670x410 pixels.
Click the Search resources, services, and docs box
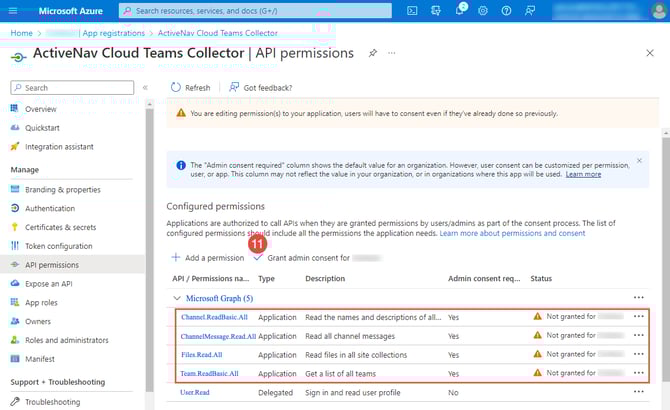point(255,11)
